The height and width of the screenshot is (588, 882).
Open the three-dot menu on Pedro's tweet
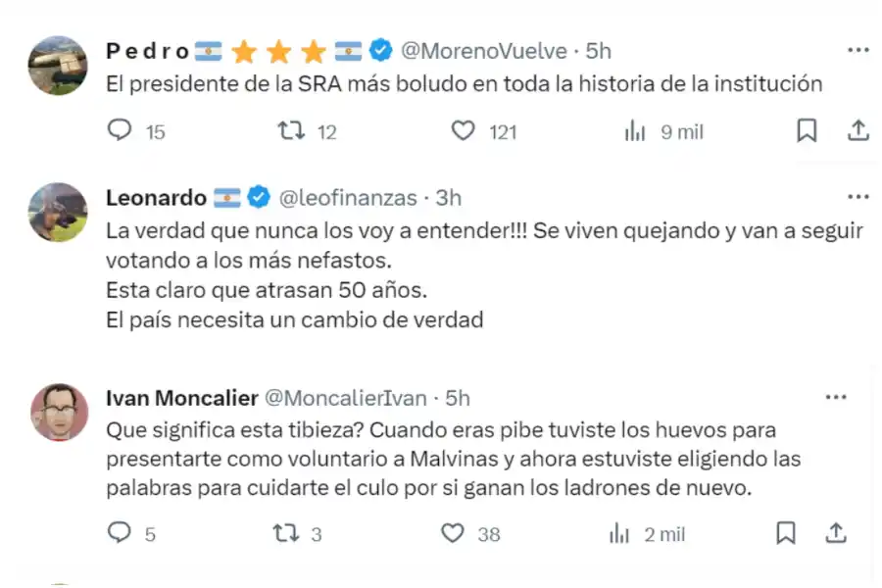857,47
